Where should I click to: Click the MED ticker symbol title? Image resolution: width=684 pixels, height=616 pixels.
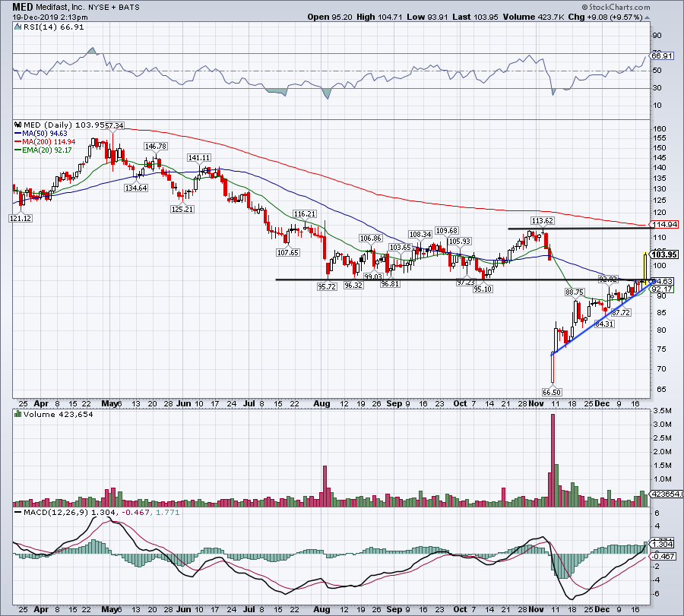[x=22, y=7]
